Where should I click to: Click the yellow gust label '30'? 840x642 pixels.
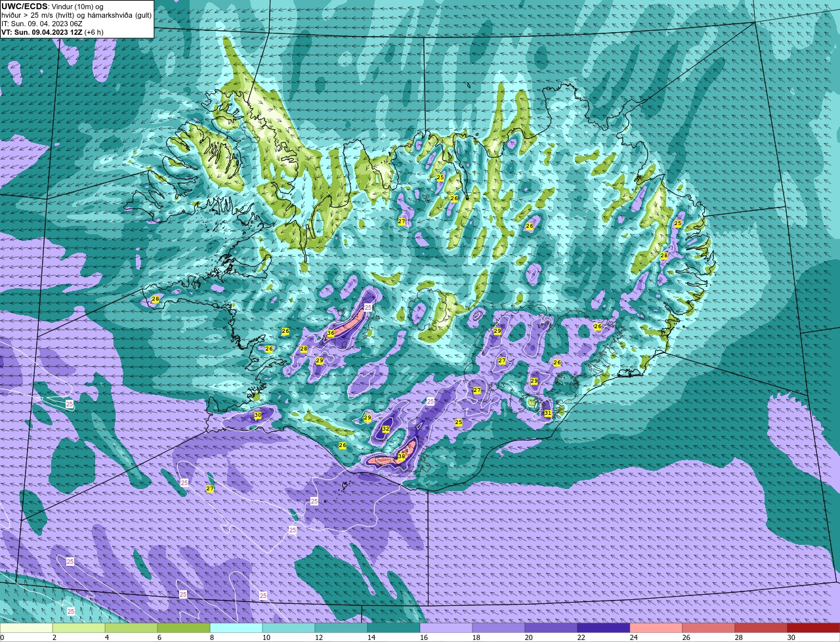tap(258, 415)
